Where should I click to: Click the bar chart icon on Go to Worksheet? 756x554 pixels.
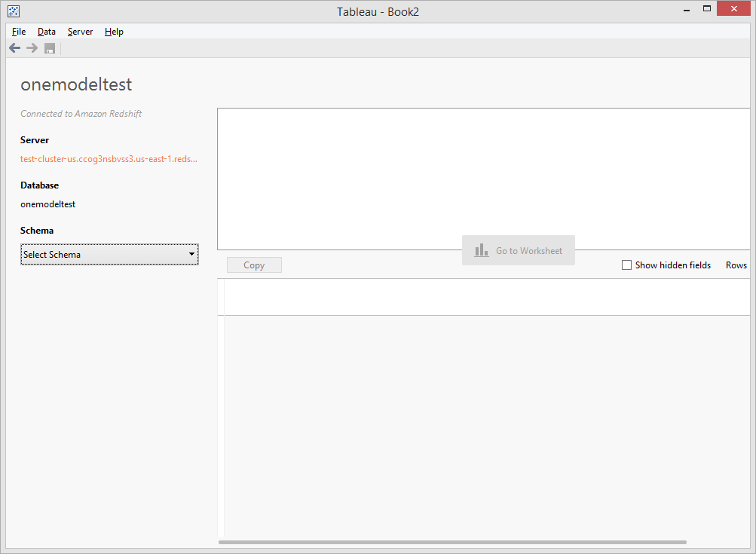pos(481,249)
